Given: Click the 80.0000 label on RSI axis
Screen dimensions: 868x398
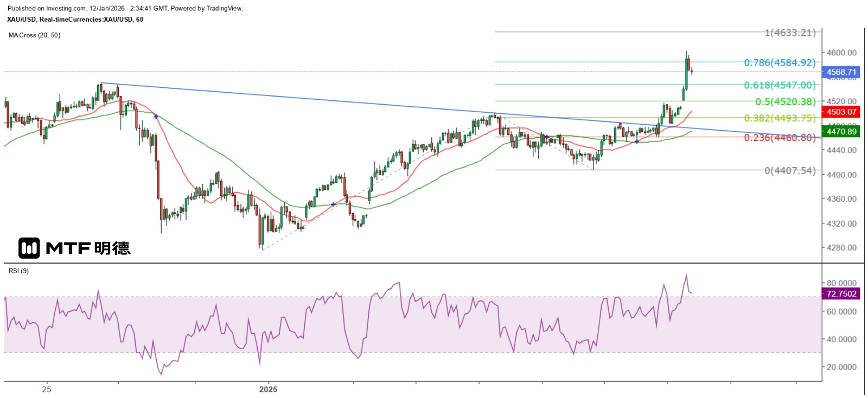Looking at the screenshot, I should [841, 283].
